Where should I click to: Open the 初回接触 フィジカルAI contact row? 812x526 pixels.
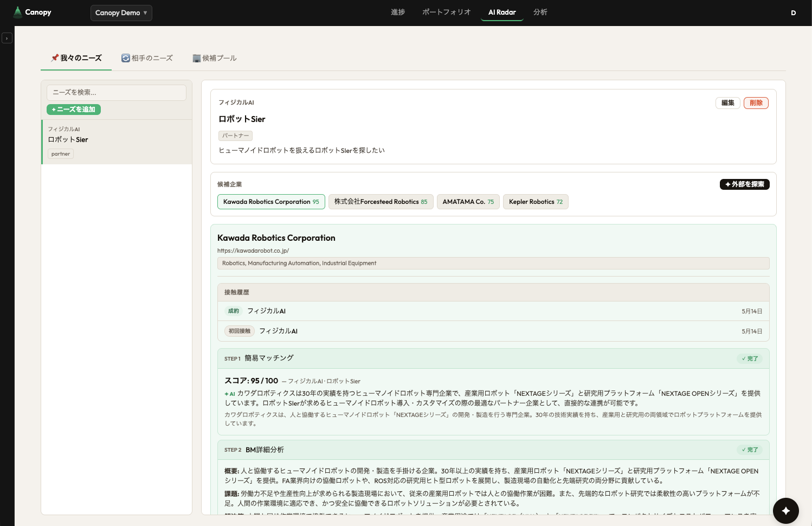coord(493,331)
